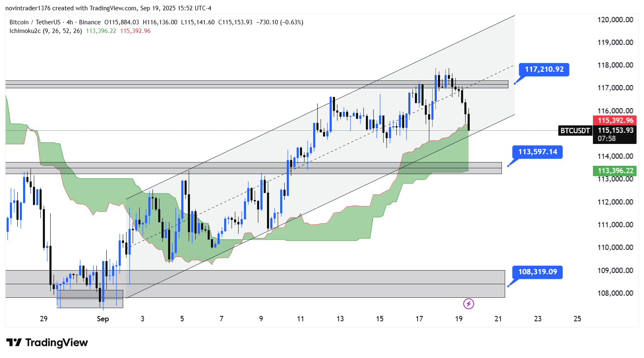Click the novintrader1376 attribution text

pos(28,8)
